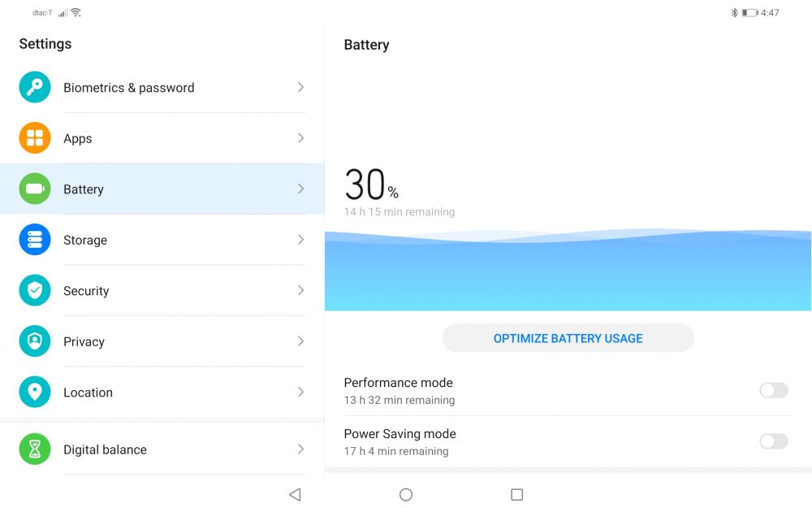The height and width of the screenshot is (508, 812).
Task: Open the orange Apps grid icon
Action: tap(35, 138)
